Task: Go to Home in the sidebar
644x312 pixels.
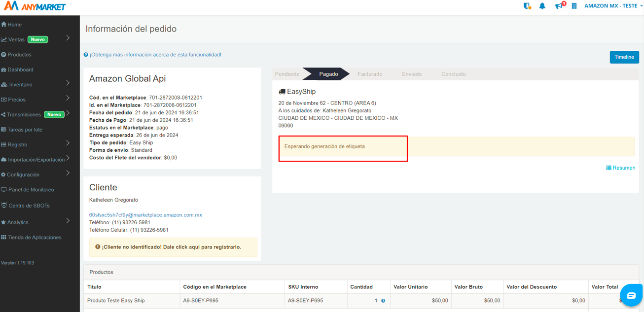Action: (14, 25)
